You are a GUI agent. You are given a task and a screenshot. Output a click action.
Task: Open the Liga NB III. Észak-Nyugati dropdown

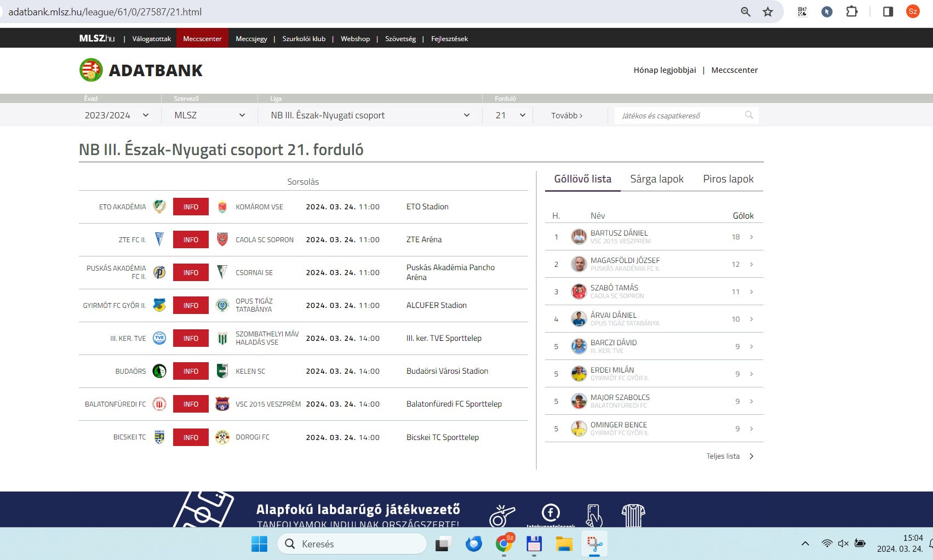point(370,115)
